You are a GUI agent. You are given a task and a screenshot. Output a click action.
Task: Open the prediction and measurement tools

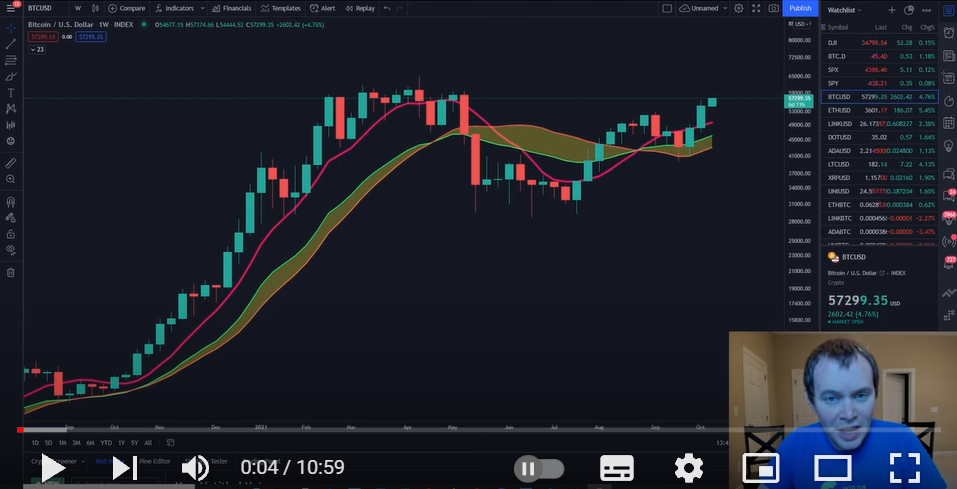pyautogui.click(x=10, y=125)
